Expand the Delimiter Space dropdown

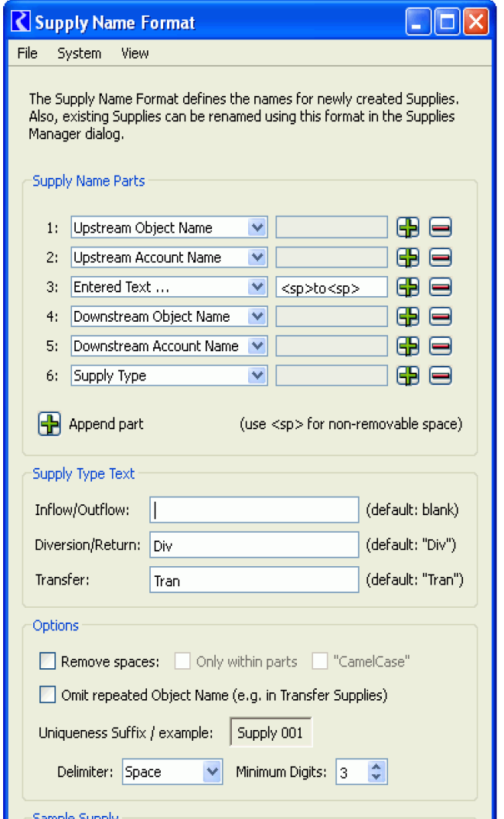coord(212,772)
